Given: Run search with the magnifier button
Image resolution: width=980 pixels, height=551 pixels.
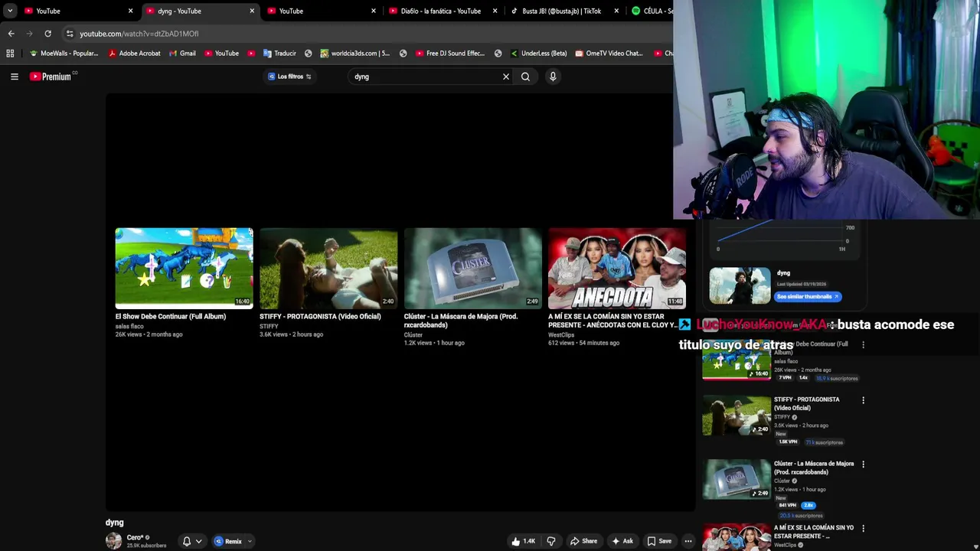Looking at the screenshot, I should click(525, 77).
